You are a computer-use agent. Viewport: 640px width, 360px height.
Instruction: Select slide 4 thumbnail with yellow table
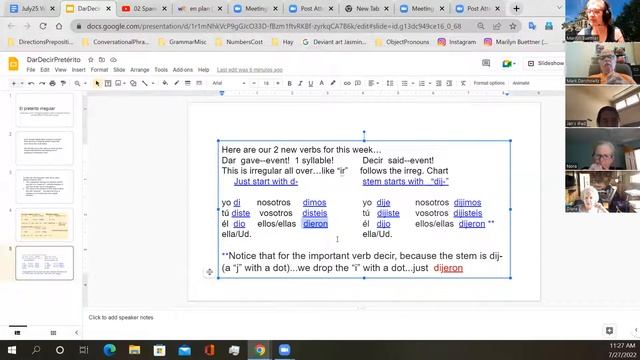point(44,225)
